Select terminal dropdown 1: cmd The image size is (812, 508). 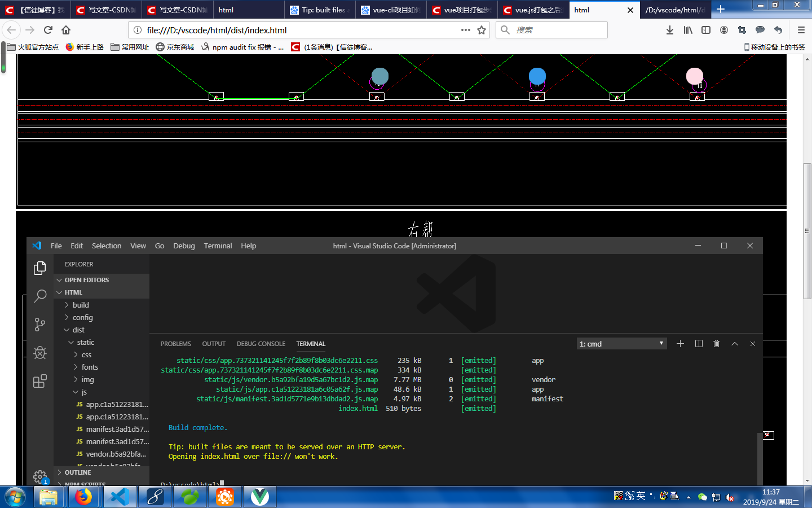621,344
